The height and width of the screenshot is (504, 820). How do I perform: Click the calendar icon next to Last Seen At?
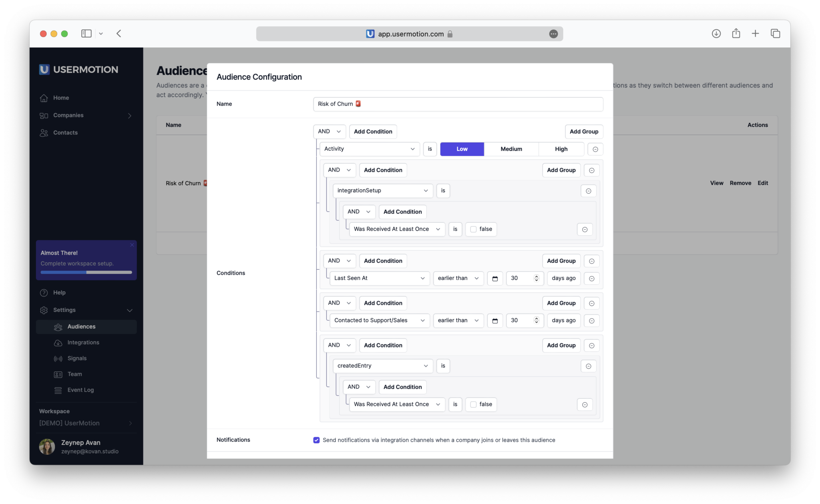495,278
